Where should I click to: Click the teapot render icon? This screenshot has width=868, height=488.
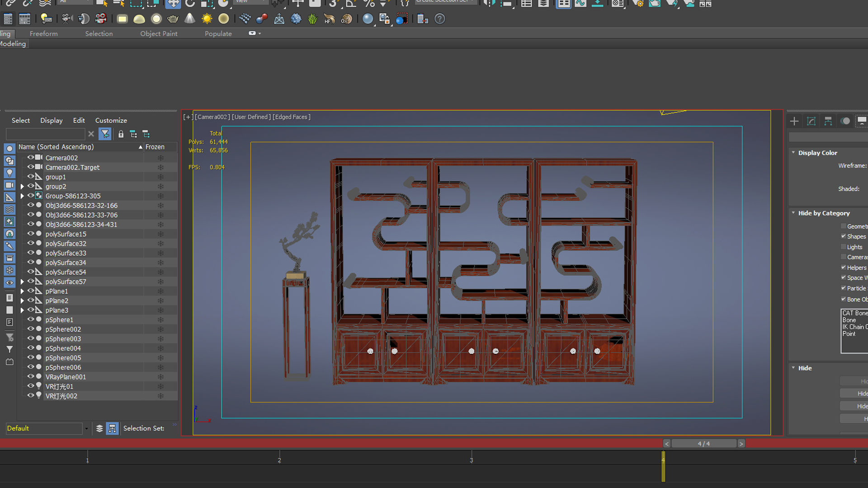[x=173, y=19]
